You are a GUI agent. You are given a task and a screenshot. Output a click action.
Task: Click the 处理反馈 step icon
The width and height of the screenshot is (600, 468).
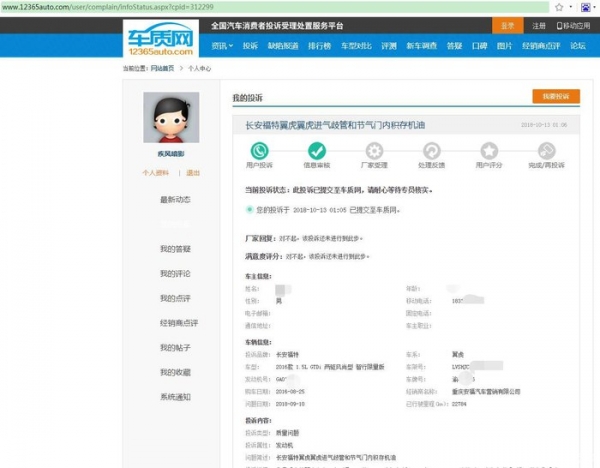pyautogui.click(x=432, y=151)
